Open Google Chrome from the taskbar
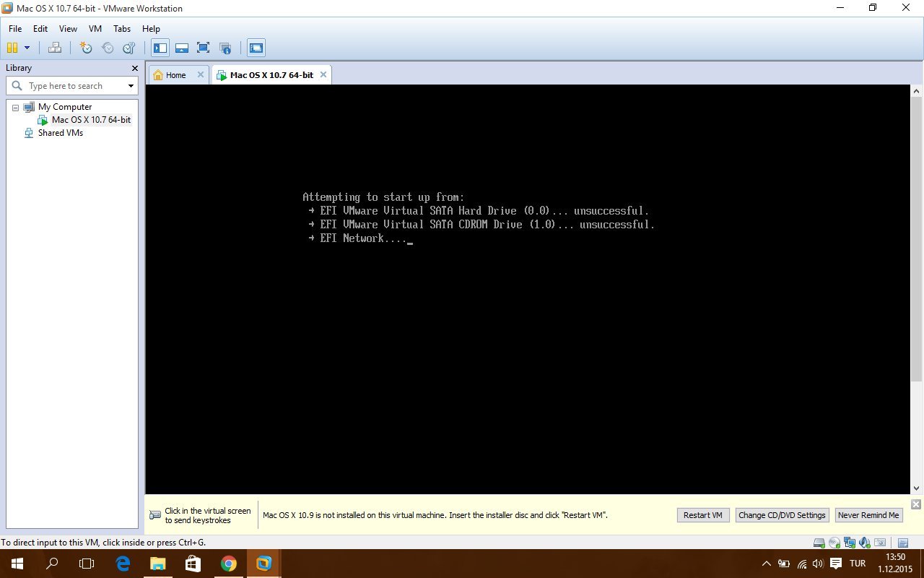Viewport: 924px width, 578px height. (228, 564)
